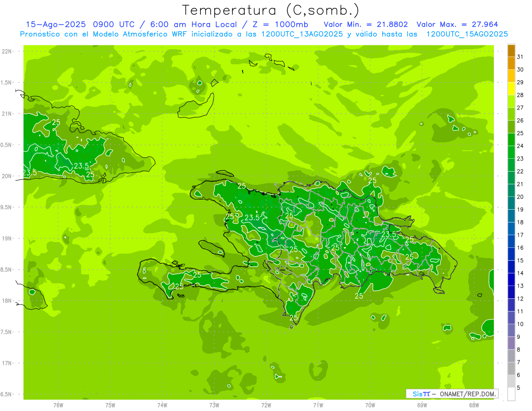The image size is (532, 411).
Task: Click the legend value 28
Action: point(520,95)
